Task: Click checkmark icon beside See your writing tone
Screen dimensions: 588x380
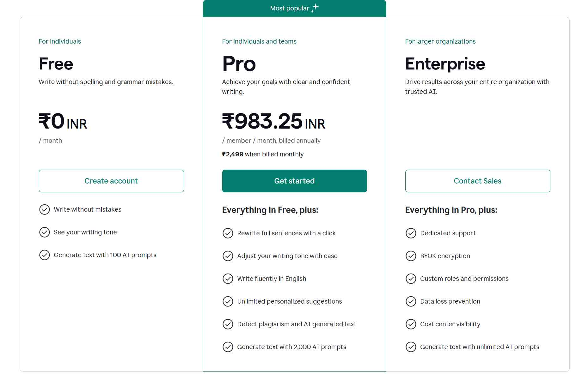Action: pos(45,232)
